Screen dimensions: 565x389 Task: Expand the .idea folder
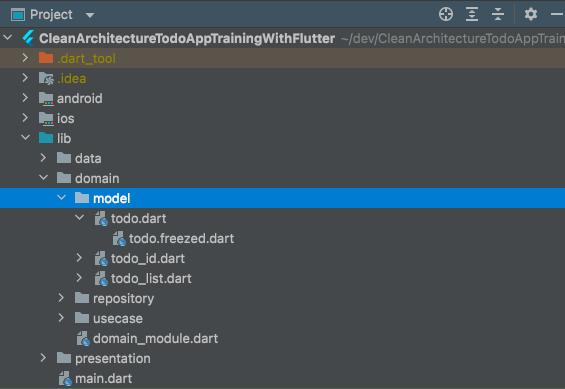[25, 78]
